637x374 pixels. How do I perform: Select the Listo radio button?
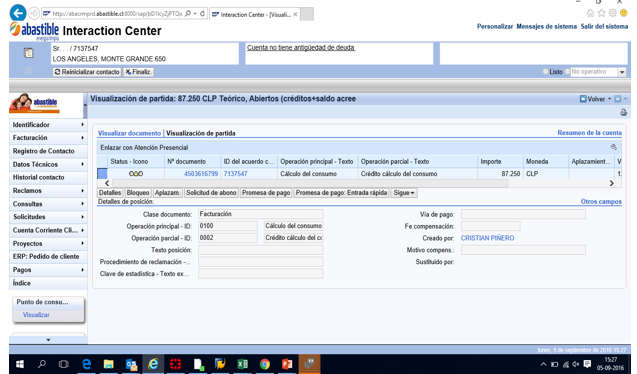pos(546,72)
